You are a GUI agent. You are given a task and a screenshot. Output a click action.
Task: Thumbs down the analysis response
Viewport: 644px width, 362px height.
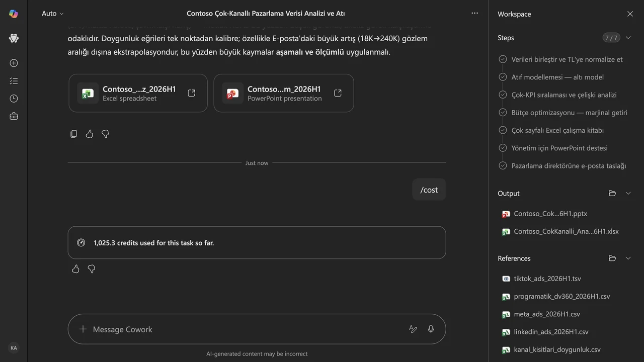pyautogui.click(x=105, y=134)
